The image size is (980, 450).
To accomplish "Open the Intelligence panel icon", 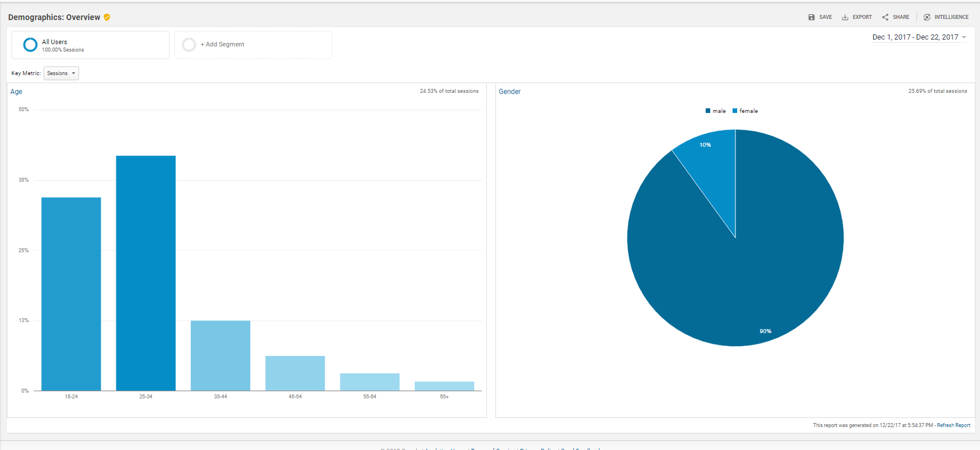I will [x=927, y=17].
